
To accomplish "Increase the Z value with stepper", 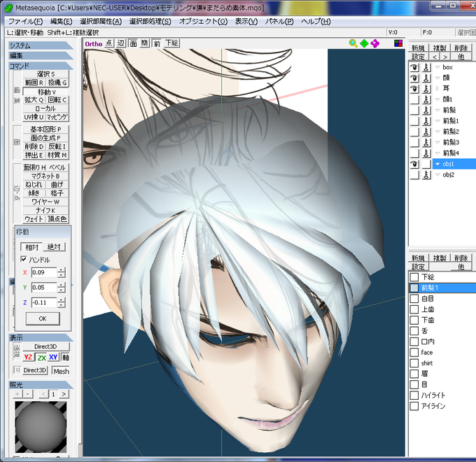I will (62, 300).
